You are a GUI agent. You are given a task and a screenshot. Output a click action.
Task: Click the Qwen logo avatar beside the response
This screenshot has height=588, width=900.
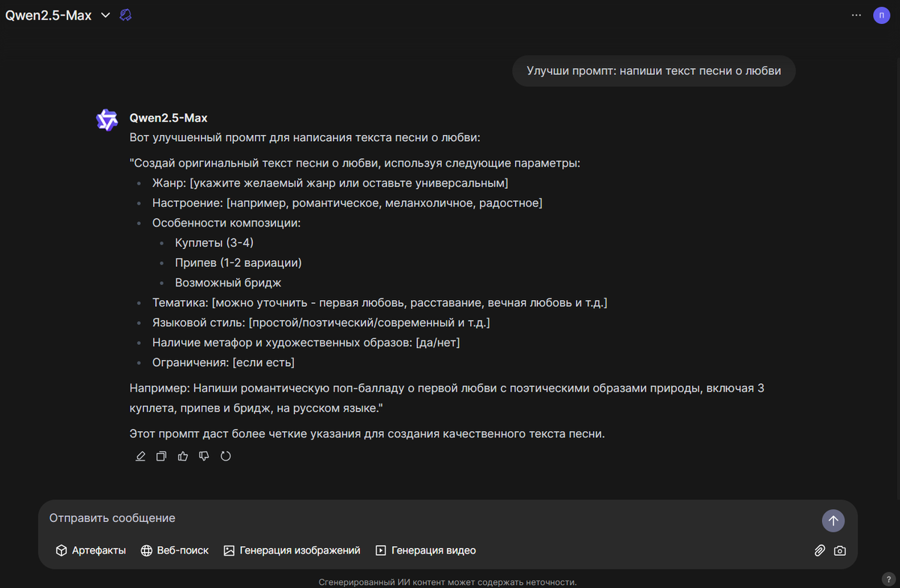point(107,120)
